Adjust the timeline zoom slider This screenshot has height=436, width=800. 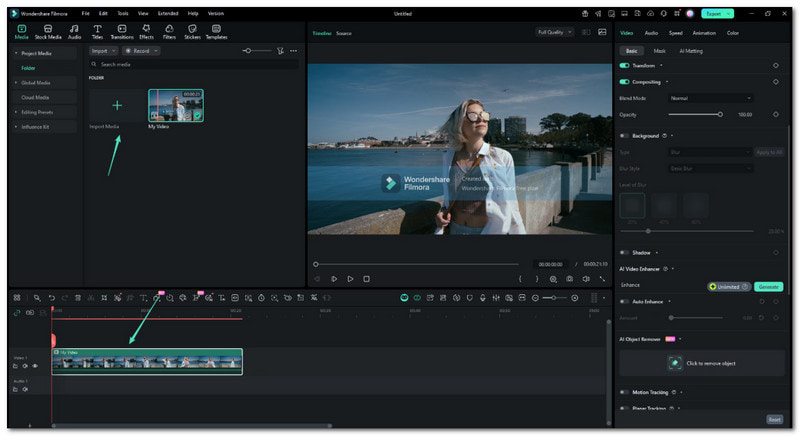pyautogui.click(x=555, y=298)
